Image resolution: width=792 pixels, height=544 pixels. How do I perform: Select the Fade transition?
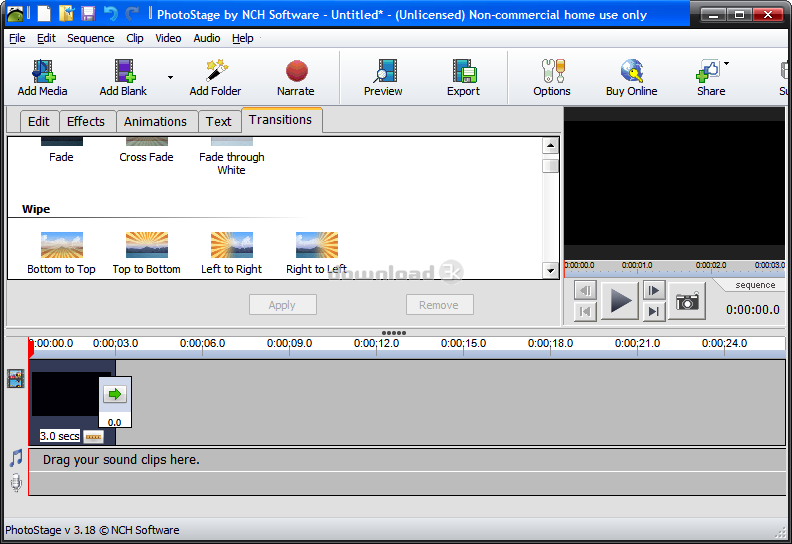[61, 151]
